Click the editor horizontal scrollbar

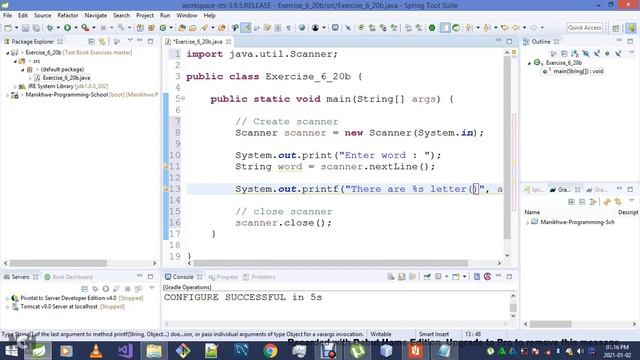pyautogui.click(x=331, y=263)
